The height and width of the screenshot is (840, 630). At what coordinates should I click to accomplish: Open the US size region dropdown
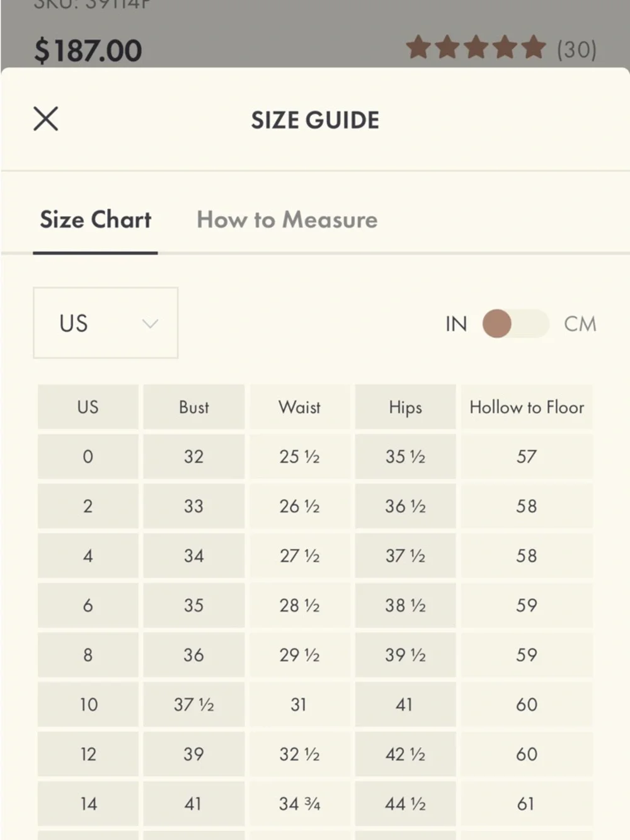[105, 323]
